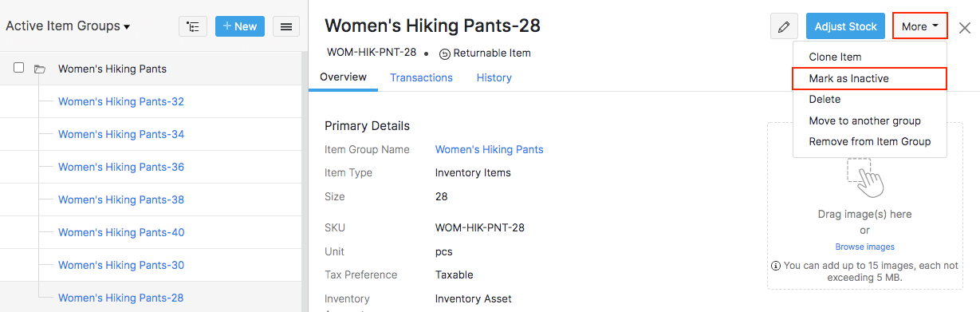Click the Adjust Stock button
The width and height of the screenshot is (980, 312).
[x=845, y=26]
